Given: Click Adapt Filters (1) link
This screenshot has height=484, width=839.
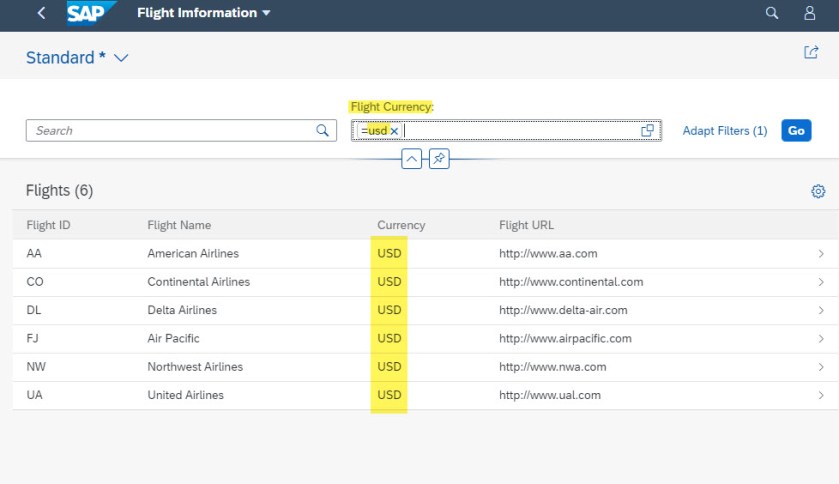Looking at the screenshot, I should [x=724, y=131].
